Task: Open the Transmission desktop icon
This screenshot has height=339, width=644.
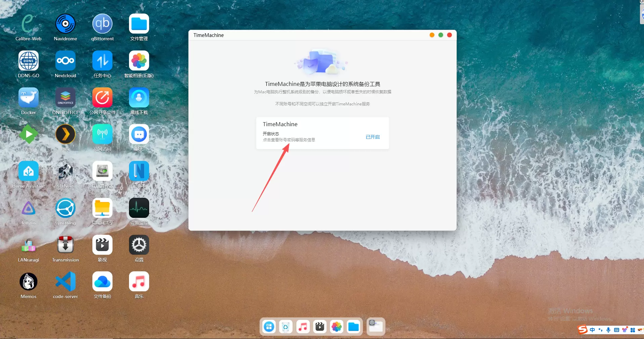Action: coord(65,245)
